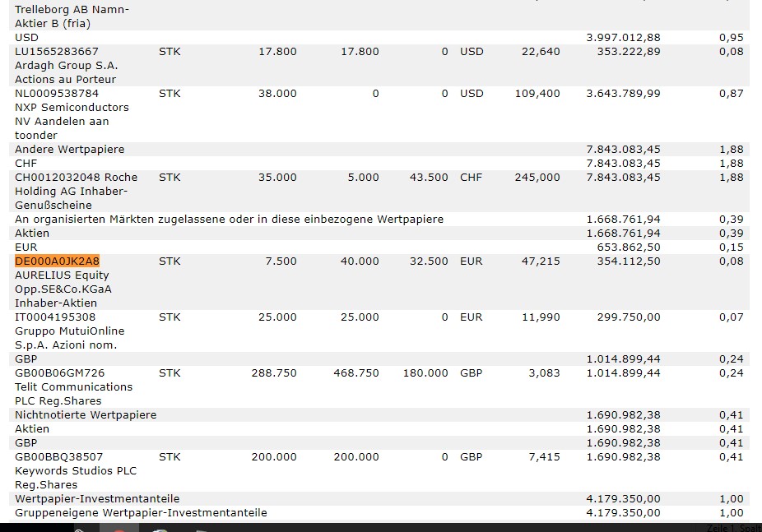The height and width of the screenshot is (532, 762).
Task: Click the Telit purchases figure 468.750
Action: click(x=356, y=373)
